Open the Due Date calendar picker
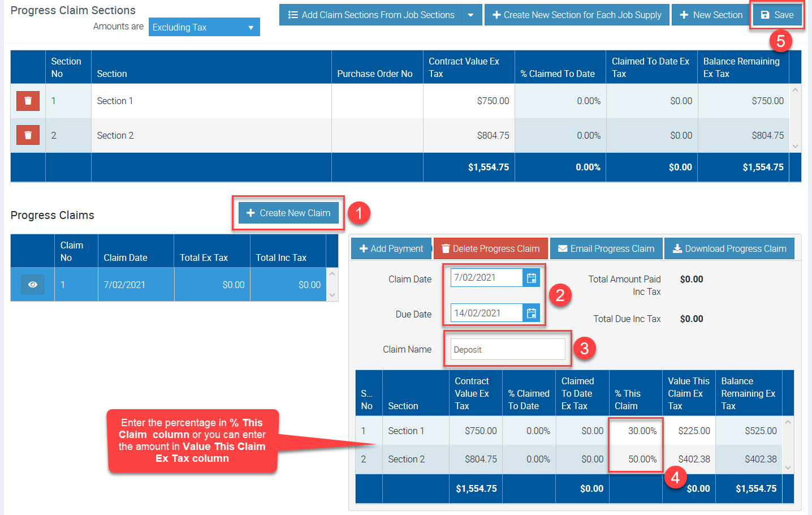812x515 pixels. point(531,313)
